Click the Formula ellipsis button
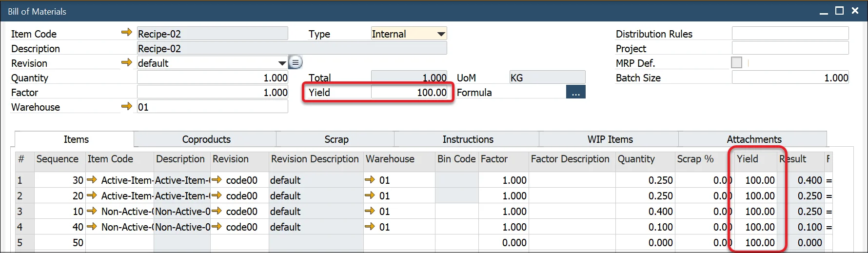This screenshot has width=868, height=253. (575, 93)
